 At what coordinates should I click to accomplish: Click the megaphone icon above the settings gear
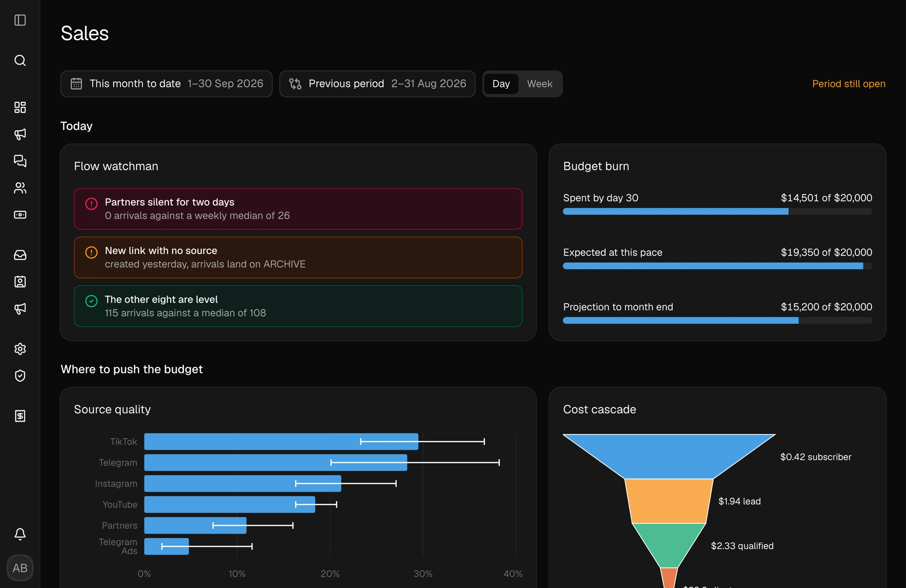20,309
